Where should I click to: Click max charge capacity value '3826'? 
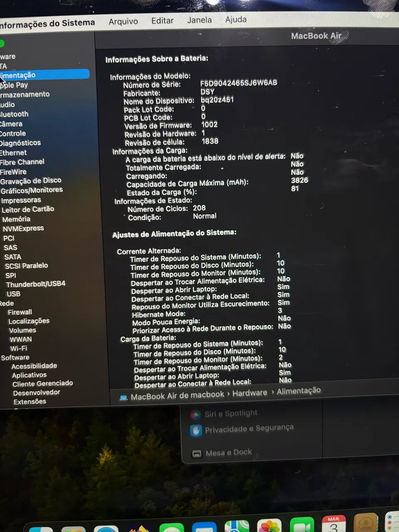pyautogui.click(x=300, y=180)
